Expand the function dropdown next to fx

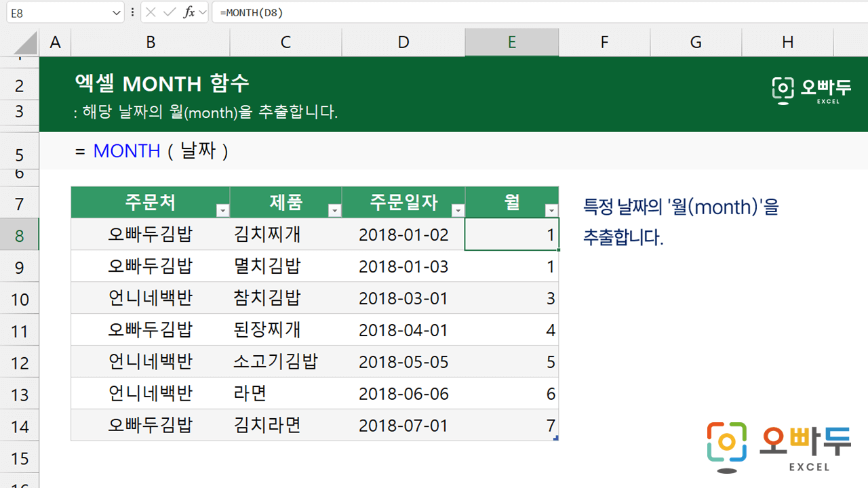pyautogui.click(x=202, y=12)
